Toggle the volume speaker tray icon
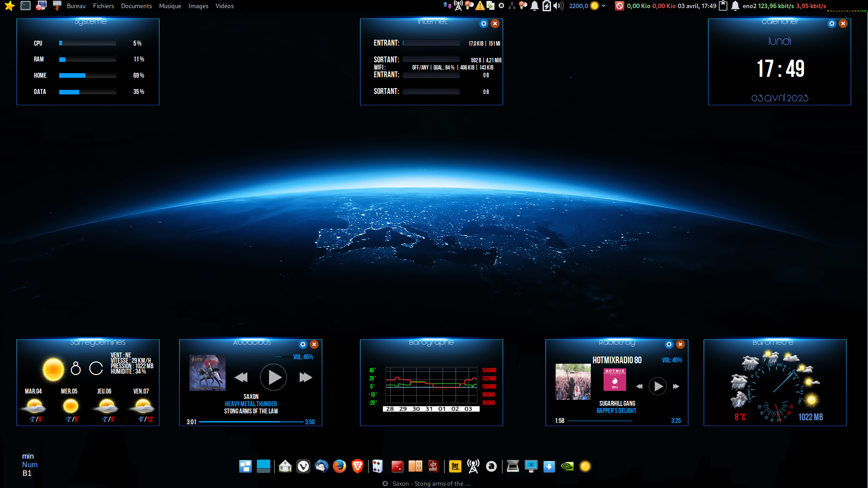Viewport: 868px width, 488px height. [x=558, y=6]
